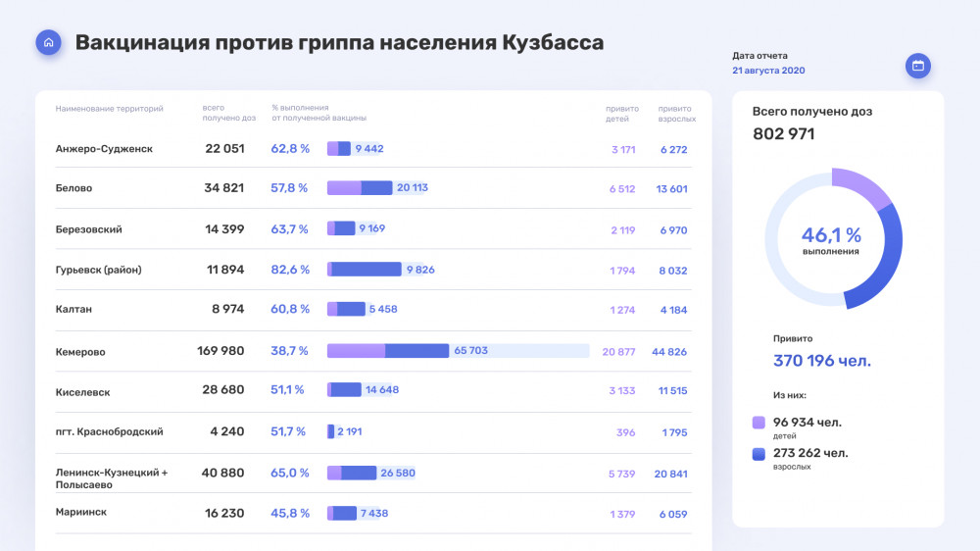Screen dimensions: 980x551
Task: Select the Мариинск row name
Action: coord(80,512)
